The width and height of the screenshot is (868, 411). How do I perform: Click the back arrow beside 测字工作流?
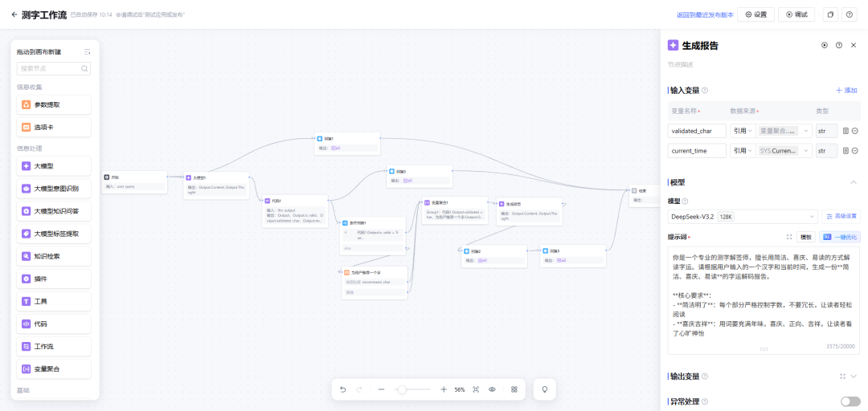point(14,14)
